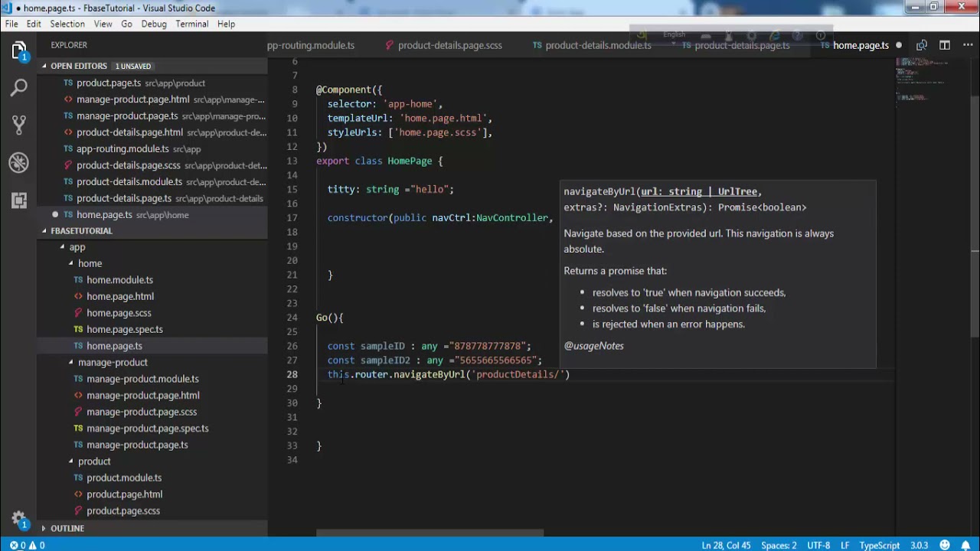Collapse the Open Editors section
980x551 pixels.
tap(79, 66)
